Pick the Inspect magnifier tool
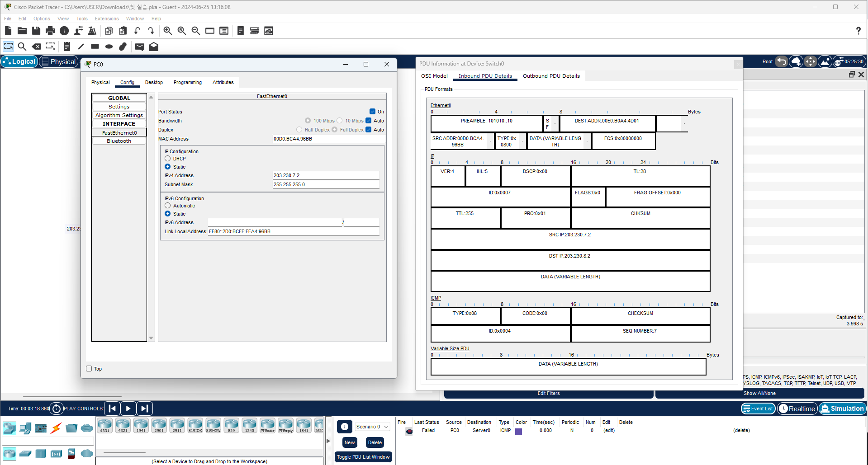The height and width of the screenshot is (465, 868). [x=22, y=47]
